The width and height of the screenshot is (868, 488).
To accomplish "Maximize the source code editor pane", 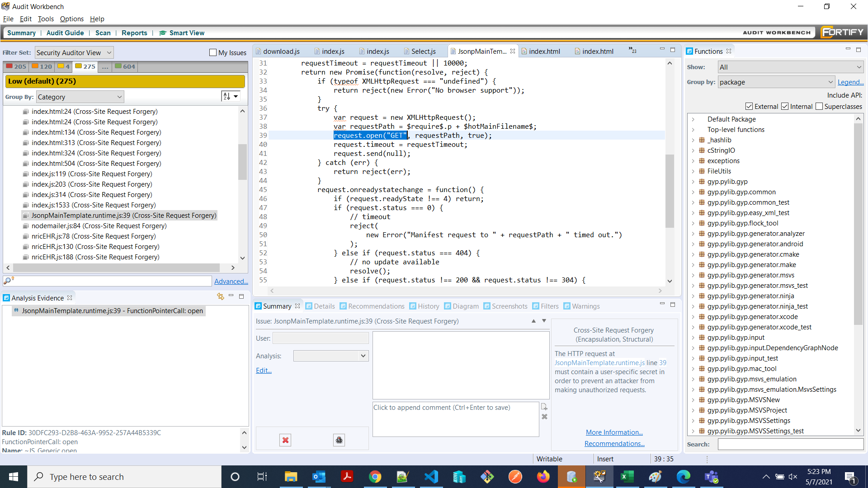I will [673, 50].
